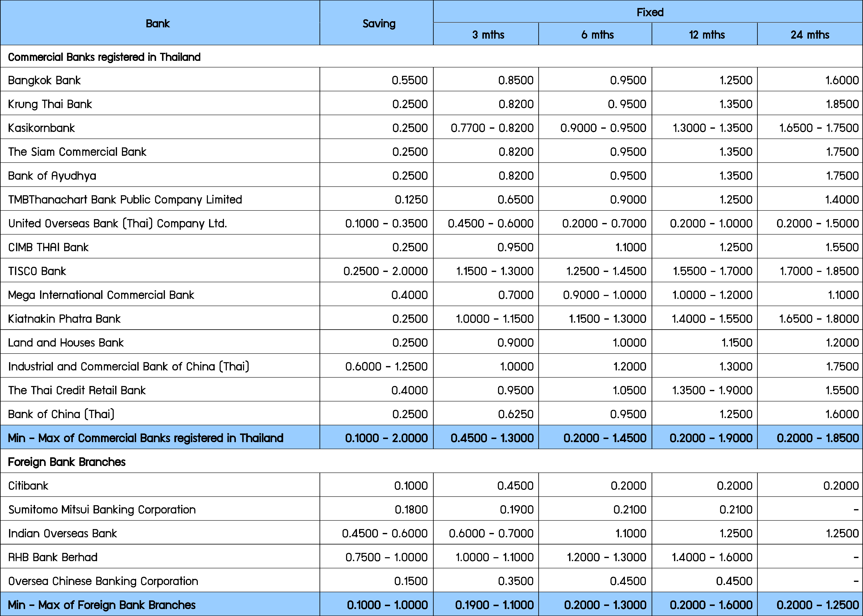Click Bank of China 3 mths rate 0.6250

(x=516, y=414)
